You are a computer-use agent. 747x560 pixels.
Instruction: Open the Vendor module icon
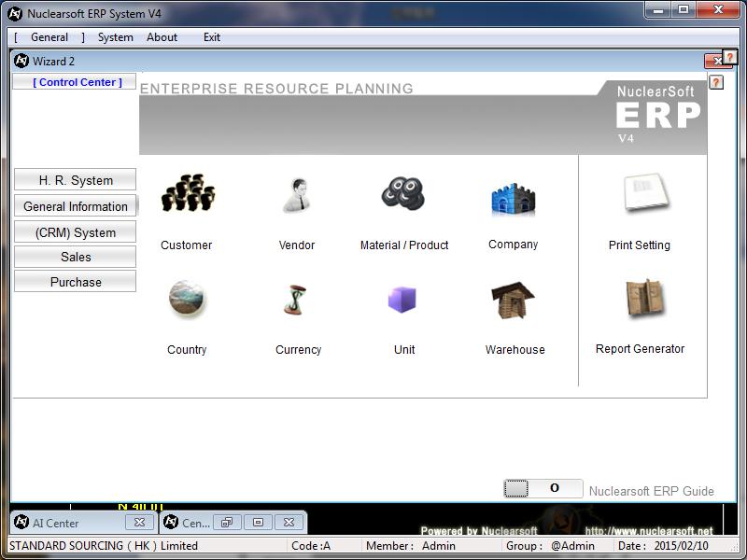click(297, 195)
